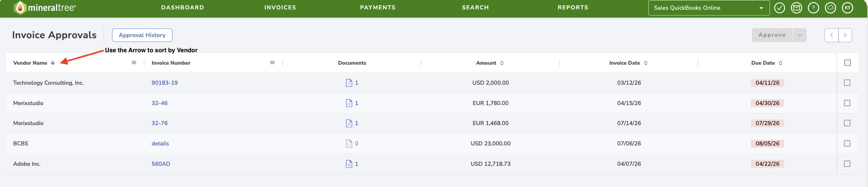This screenshot has height=187, width=868.
Task: Go to previous page arrow
Action: coord(831,35)
